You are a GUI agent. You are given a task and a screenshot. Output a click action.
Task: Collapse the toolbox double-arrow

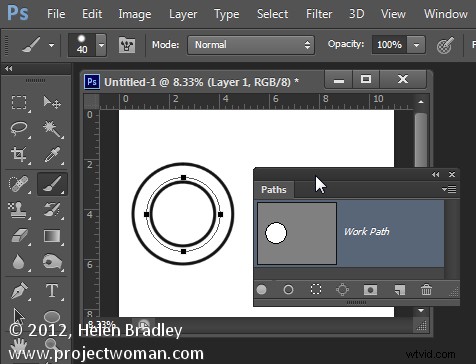tap(9, 68)
